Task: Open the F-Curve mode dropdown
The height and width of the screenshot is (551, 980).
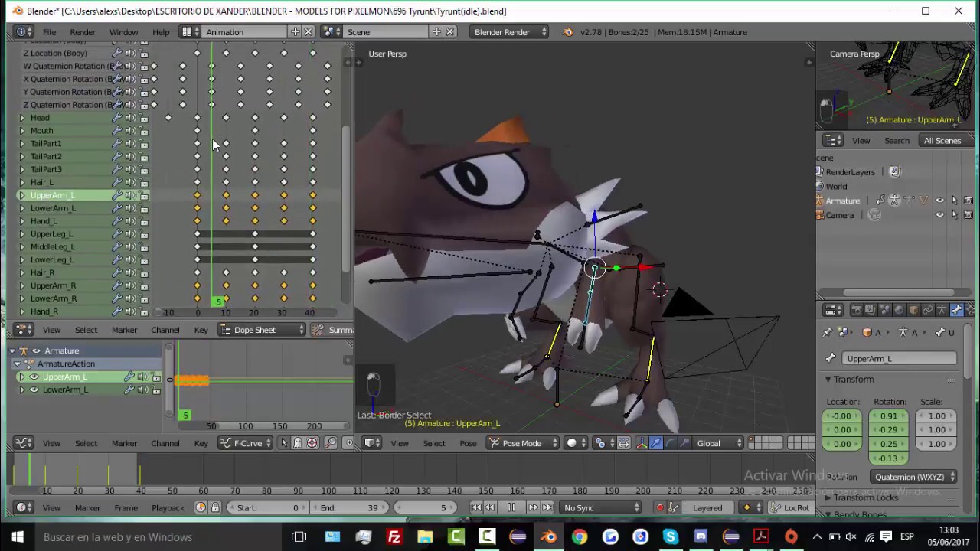Action: tap(247, 443)
